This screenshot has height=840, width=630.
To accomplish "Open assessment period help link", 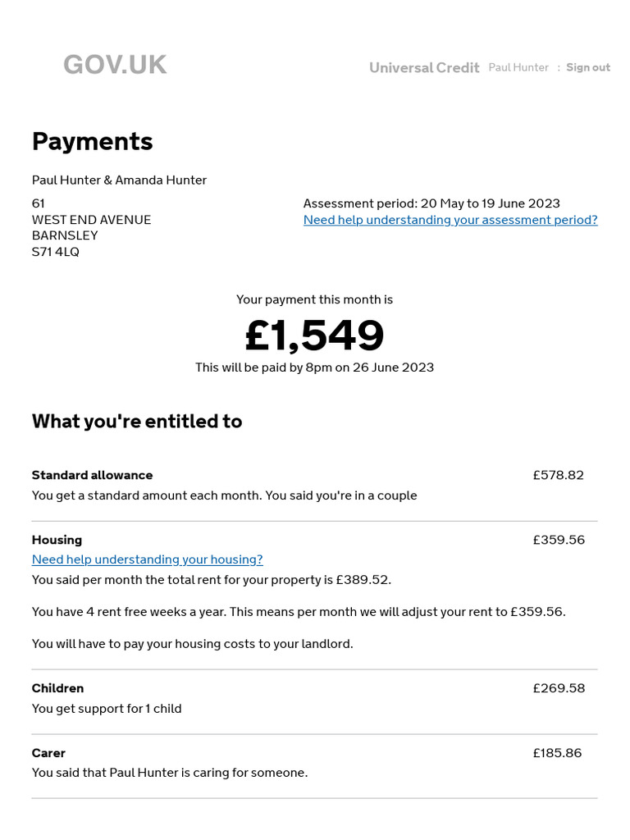I will coord(450,220).
